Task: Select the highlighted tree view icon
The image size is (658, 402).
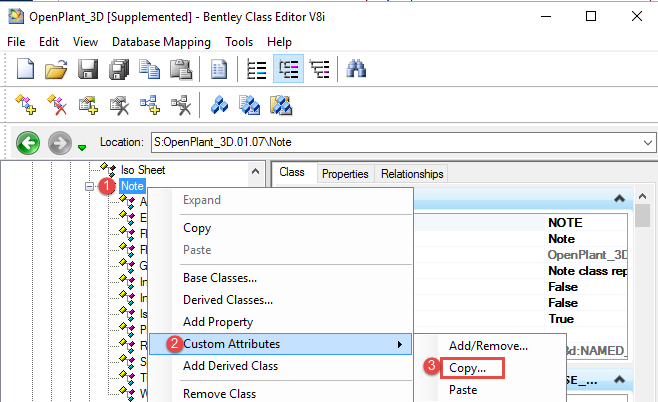Action: point(288,69)
